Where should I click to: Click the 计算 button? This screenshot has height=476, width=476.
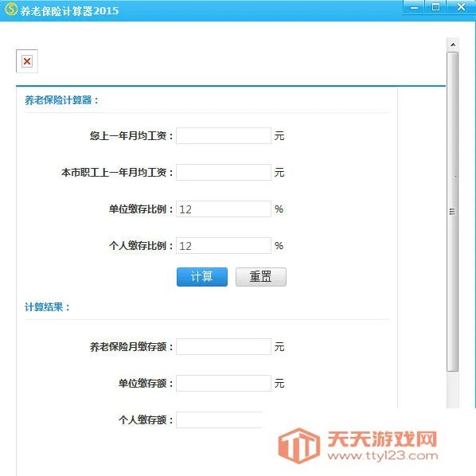point(202,276)
